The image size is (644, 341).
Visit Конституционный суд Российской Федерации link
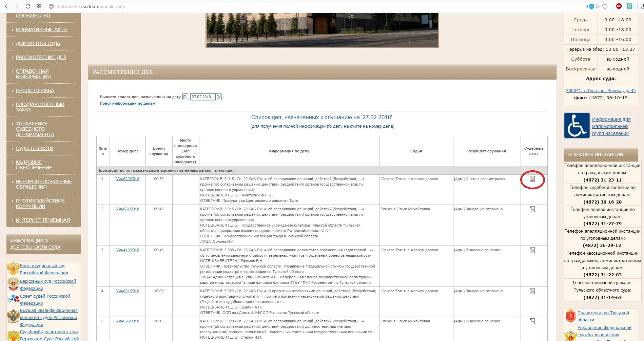pyautogui.click(x=44, y=269)
